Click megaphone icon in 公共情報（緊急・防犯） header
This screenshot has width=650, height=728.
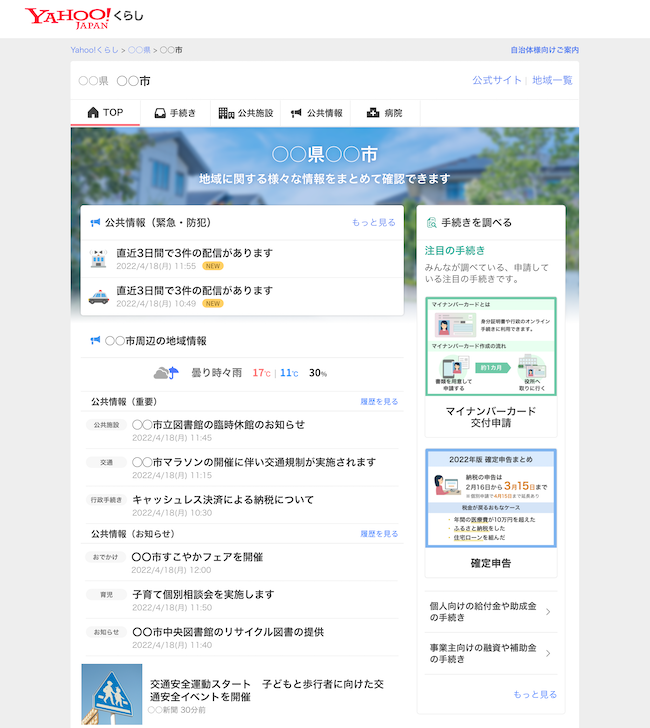point(95,222)
